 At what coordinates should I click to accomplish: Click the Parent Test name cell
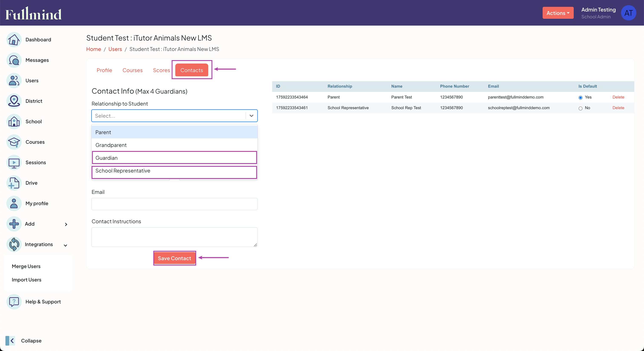coord(401,97)
